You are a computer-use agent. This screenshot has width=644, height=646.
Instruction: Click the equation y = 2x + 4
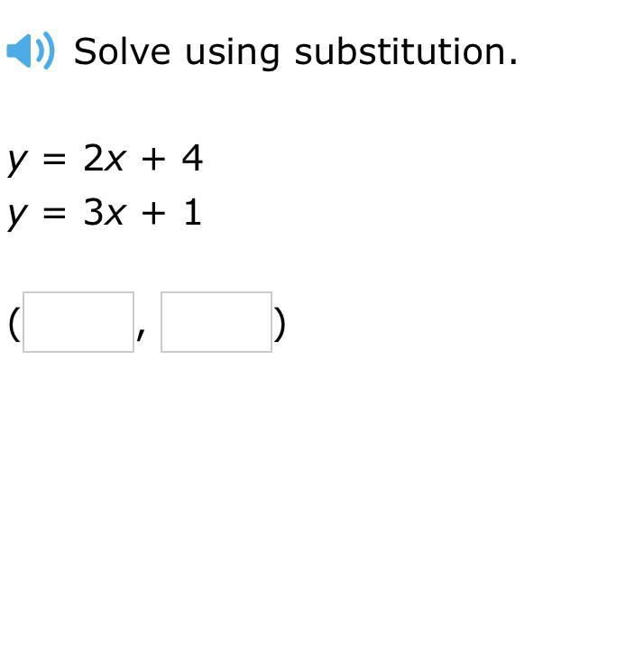click(x=106, y=159)
